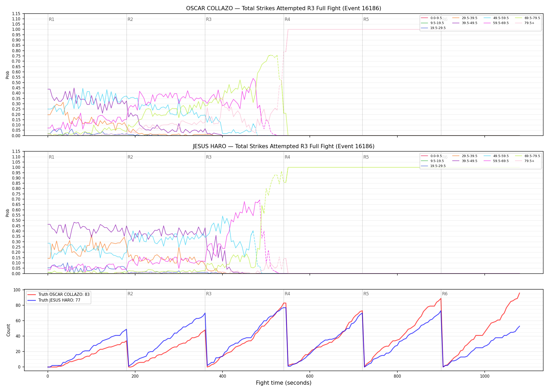
Task: Click the R2 round label in the Jesus Haro chart
Action: [x=130, y=157]
